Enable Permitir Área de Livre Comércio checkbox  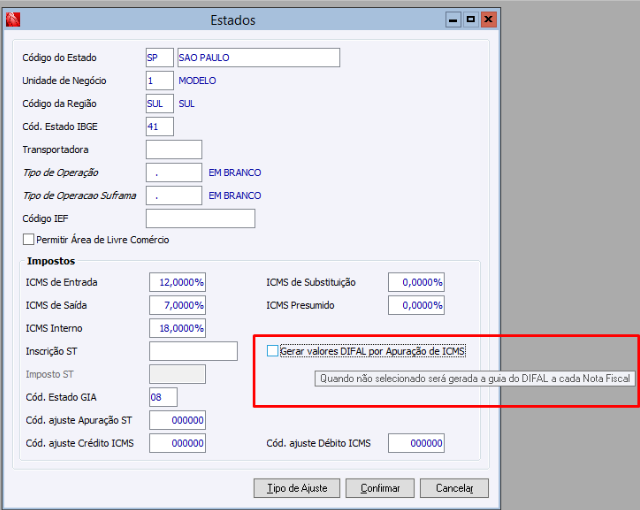click(29, 239)
